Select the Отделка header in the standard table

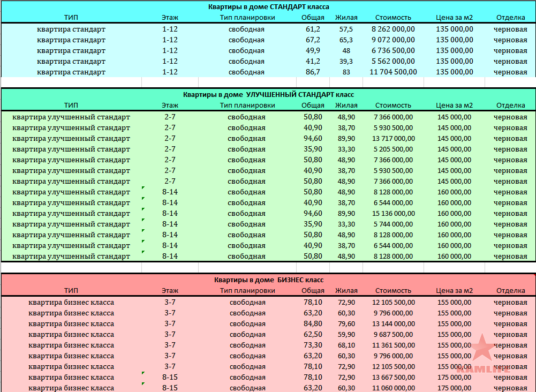tap(510, 18)
